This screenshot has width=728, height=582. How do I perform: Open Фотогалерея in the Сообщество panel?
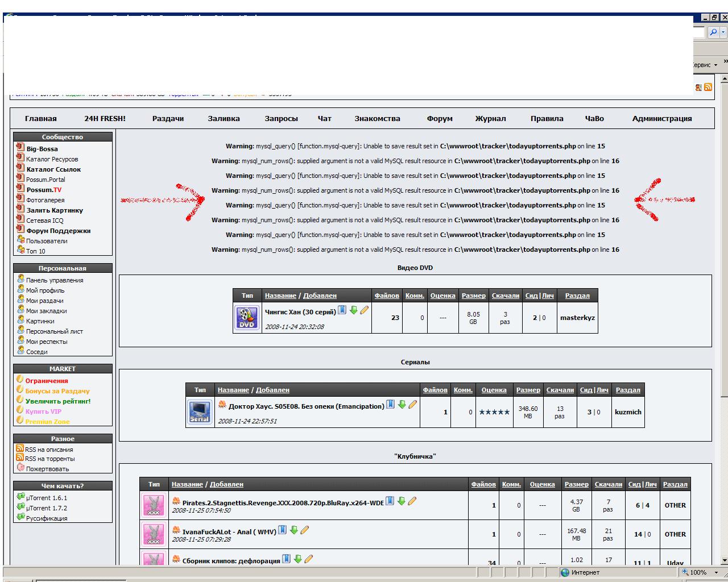point(45,200)
